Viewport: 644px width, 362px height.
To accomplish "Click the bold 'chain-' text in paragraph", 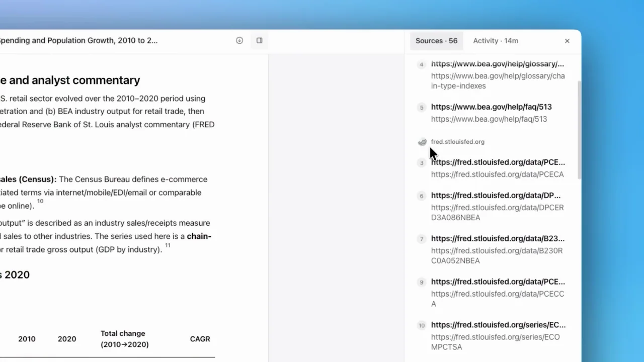I will [x=199, y=236].
